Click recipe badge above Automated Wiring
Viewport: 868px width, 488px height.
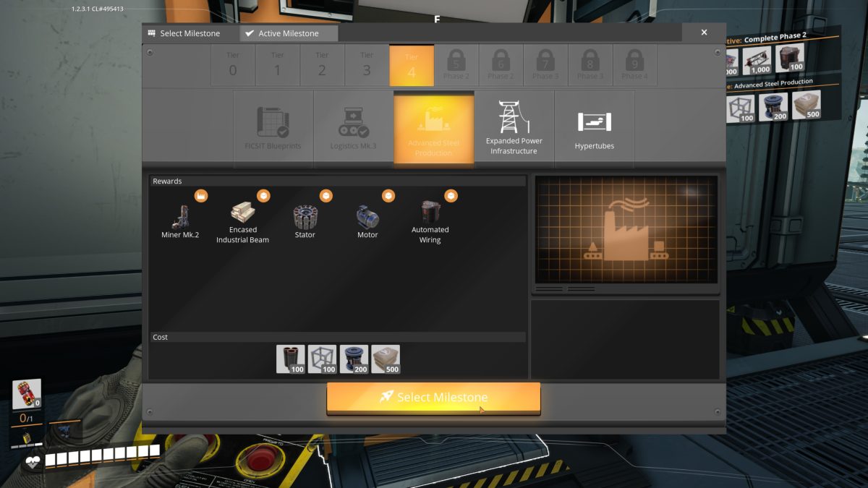click(x=451, y=196)
